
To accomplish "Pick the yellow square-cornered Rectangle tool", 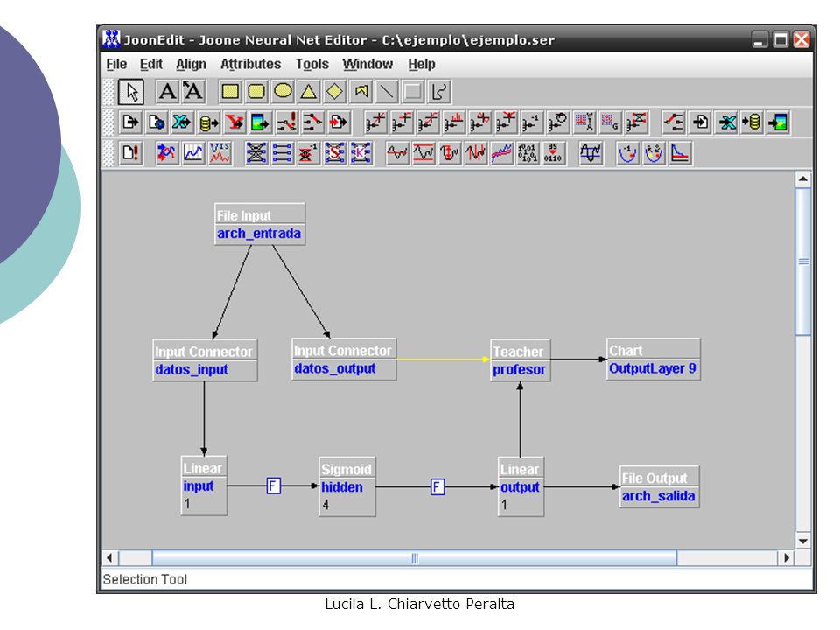I will pyautogui.click(x=230, y=92).
